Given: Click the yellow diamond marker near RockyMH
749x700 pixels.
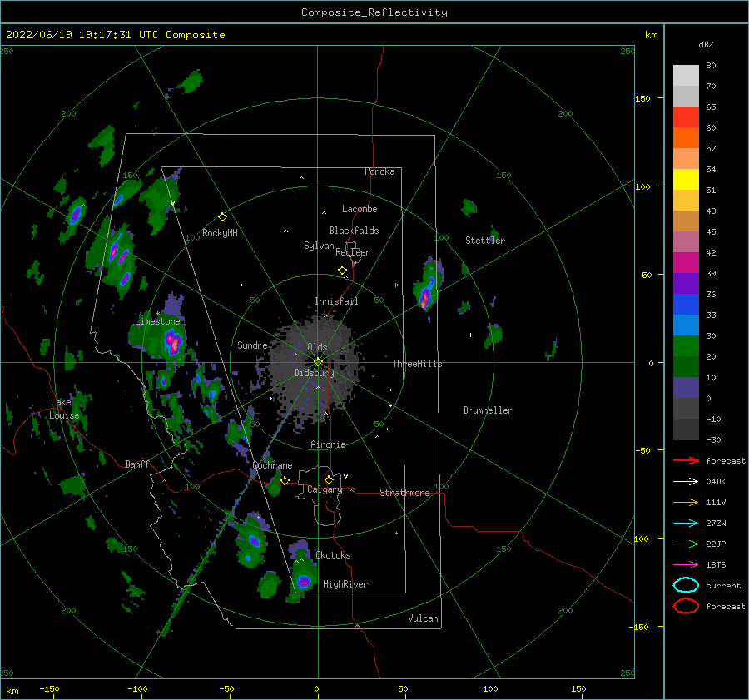Looking at the screenshot, I should tap(222, 217).
